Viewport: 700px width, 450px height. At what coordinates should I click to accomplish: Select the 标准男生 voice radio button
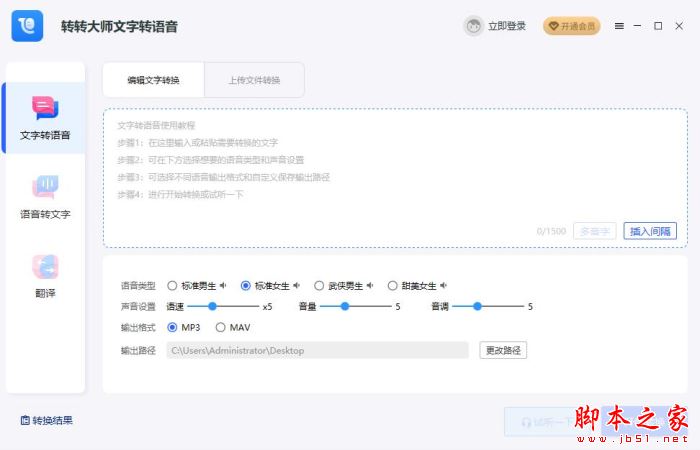[172, 285]
